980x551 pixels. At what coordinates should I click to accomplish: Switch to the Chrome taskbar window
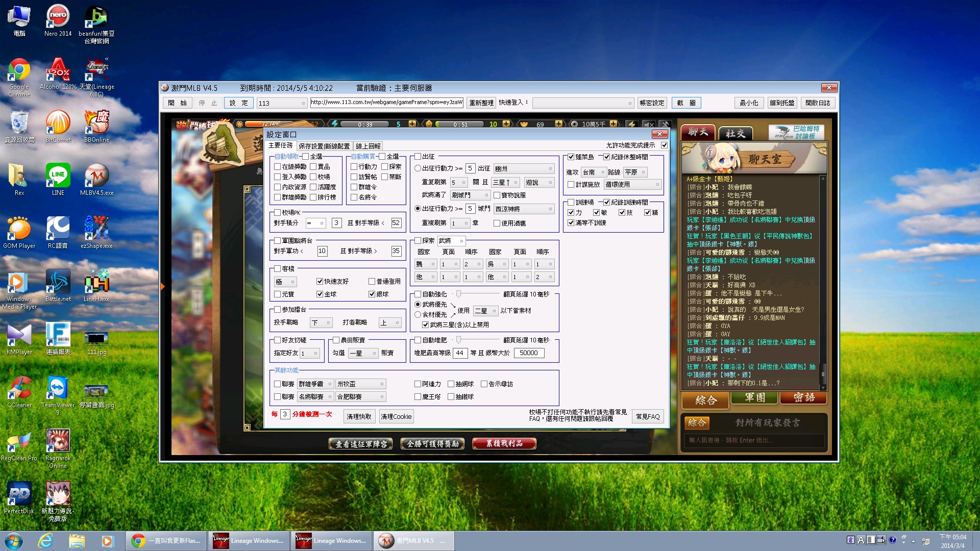point(166,541)
